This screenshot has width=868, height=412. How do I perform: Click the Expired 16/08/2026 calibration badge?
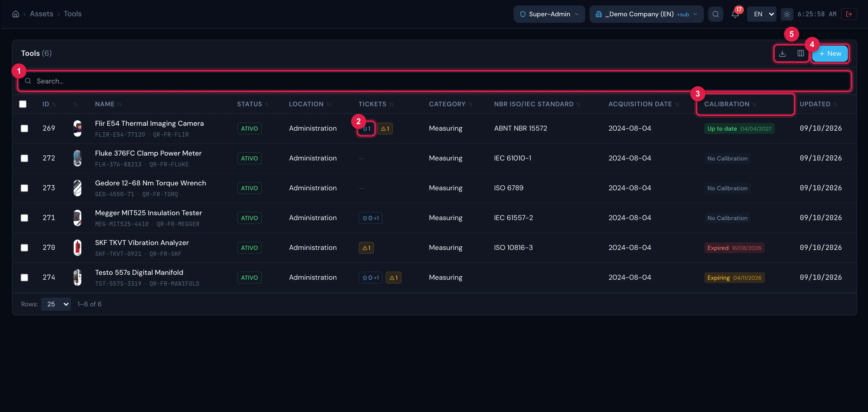(x=734, y=248)
